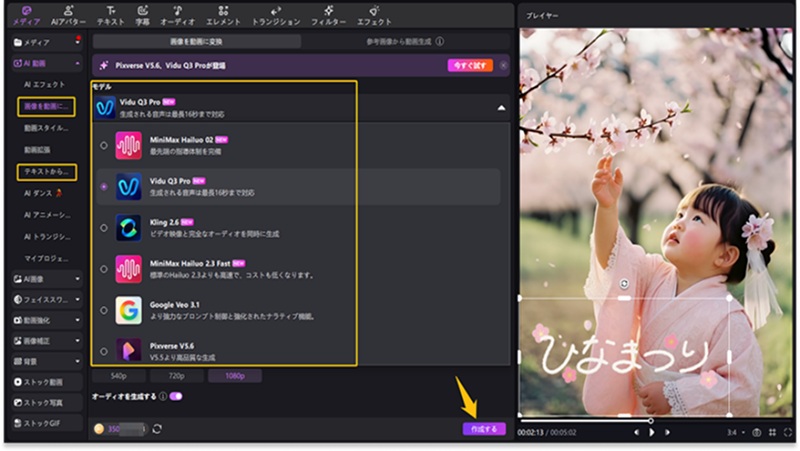Select AI エフェクト in sidebar
Viewport: 800px width, 451px height.
coord(45,84)
